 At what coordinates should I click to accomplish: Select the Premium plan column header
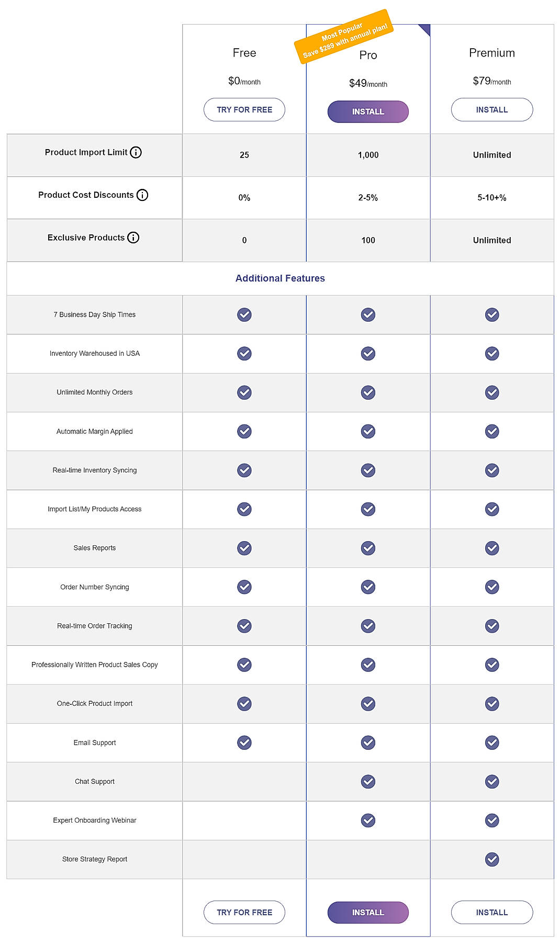point(491,53)
